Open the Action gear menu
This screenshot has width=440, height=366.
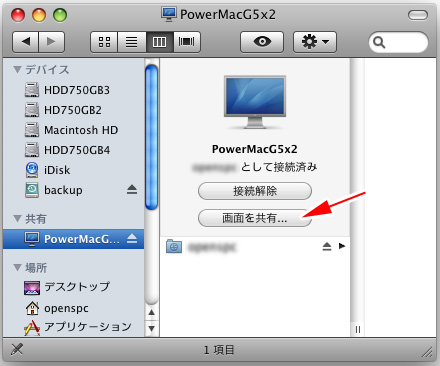click(x=315, y=42)
